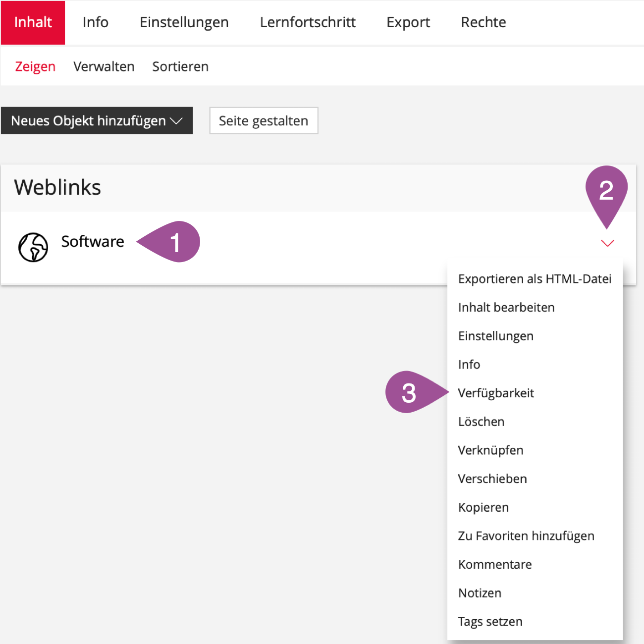Switch to the Inhalt tab
Screen dimensions: 644x644
33,22
